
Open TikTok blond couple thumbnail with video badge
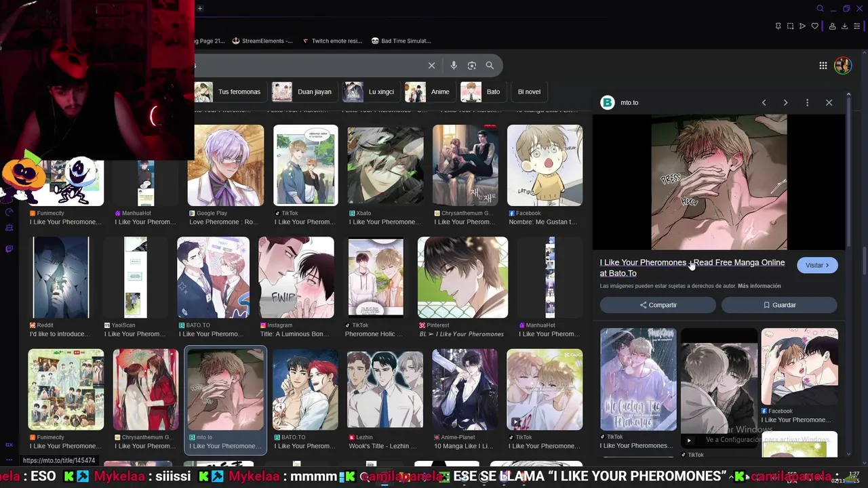pyautogui.click(x=545, y=390)
